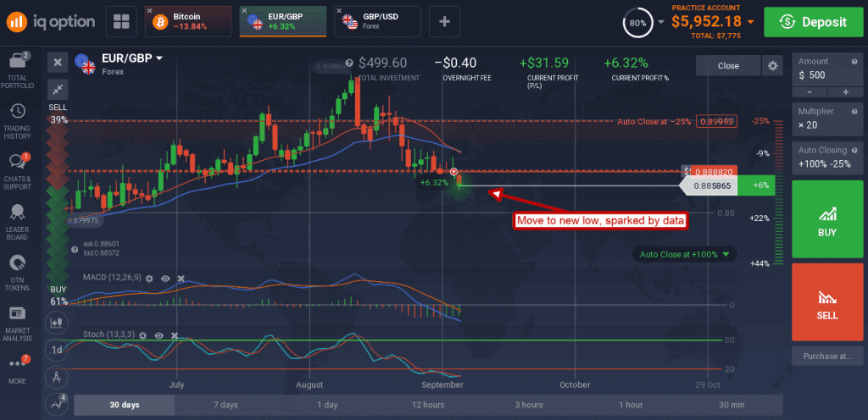Click the iq option logo
Viewport: 868px width, 420px height.
pos(50,21)
